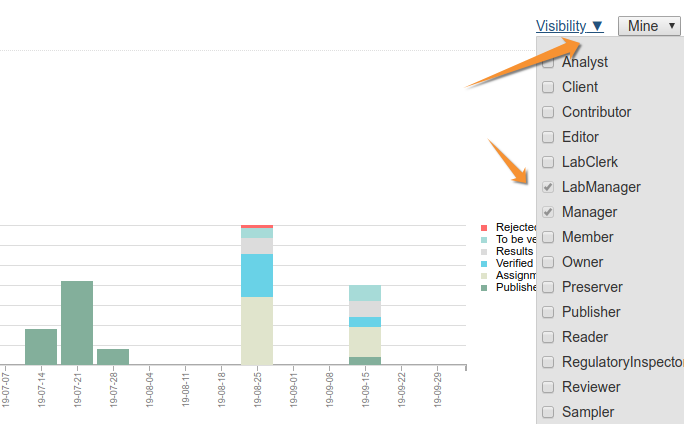Enable the Editor role checkbox
This screenshot has width=684, height=424.
[x=548, y=137]
